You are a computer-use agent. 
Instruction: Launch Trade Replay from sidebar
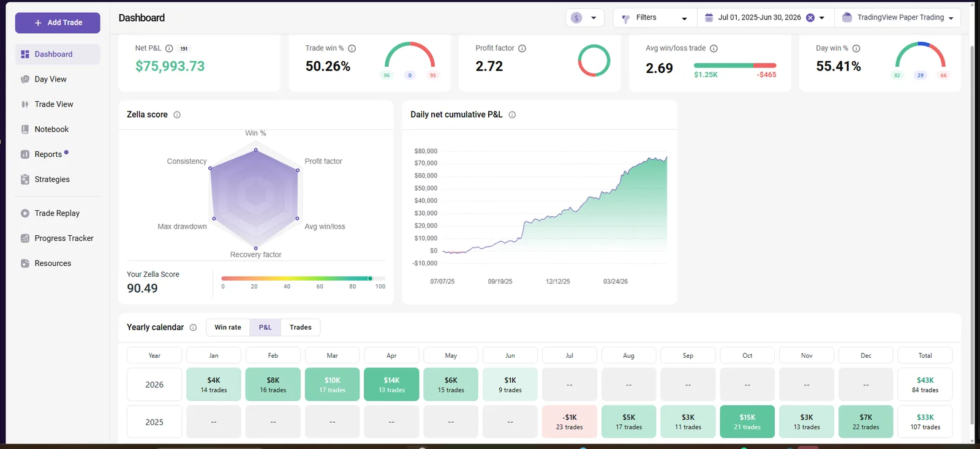click(58, 213)
